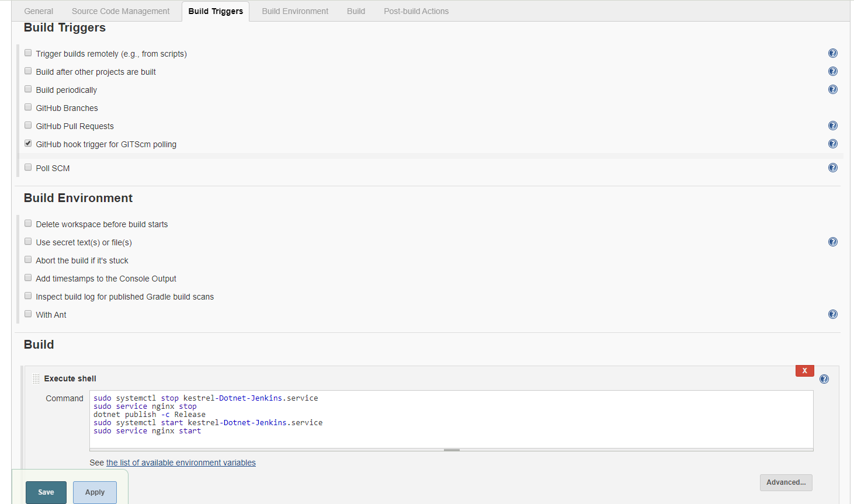
Task: Save the job configuration
Action: click(46, 492)
